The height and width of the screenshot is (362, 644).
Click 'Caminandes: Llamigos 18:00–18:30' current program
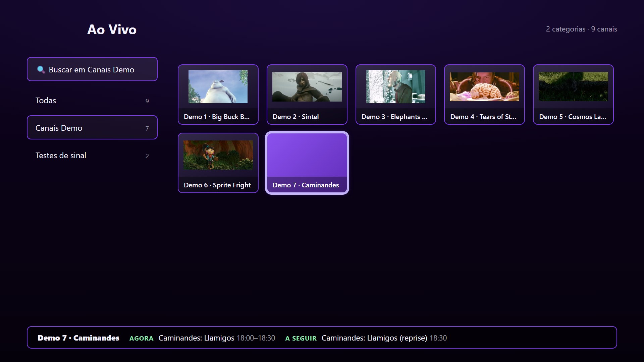tap(217, 338)
